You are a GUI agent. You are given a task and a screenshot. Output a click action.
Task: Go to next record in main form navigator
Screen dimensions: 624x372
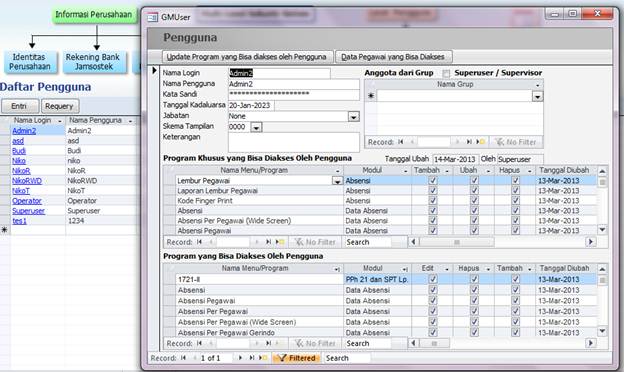(x=240, y=358)
